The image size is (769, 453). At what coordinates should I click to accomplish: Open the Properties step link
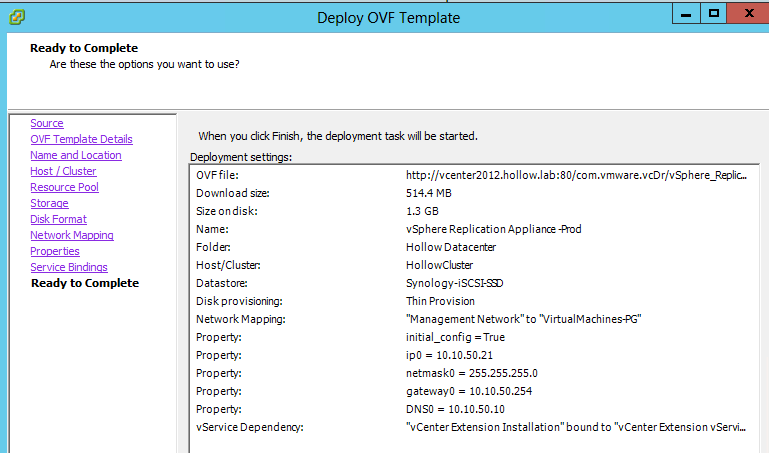[x=55, y=251]
